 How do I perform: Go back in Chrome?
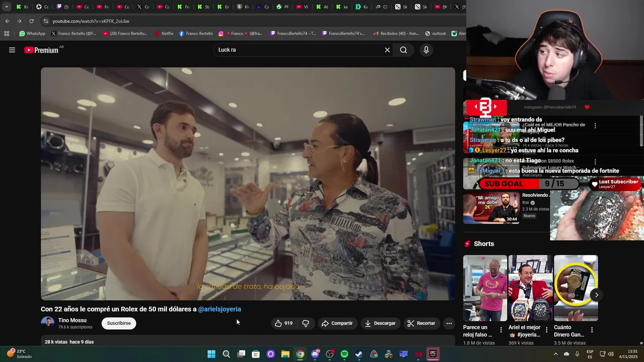pos(7,21)
